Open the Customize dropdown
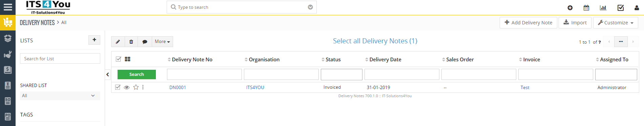Screen dimensions: 644x126 616,23
